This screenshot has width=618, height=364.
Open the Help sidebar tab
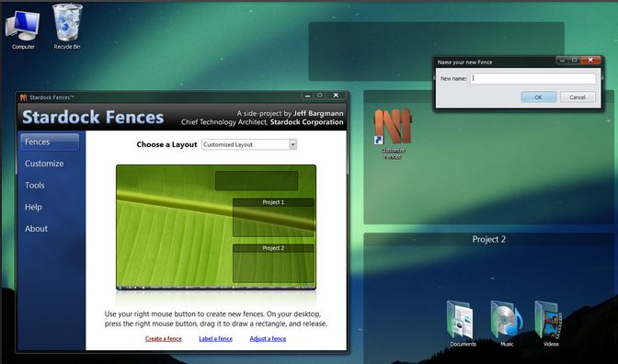pyautogui.click(x=33, y=207)
